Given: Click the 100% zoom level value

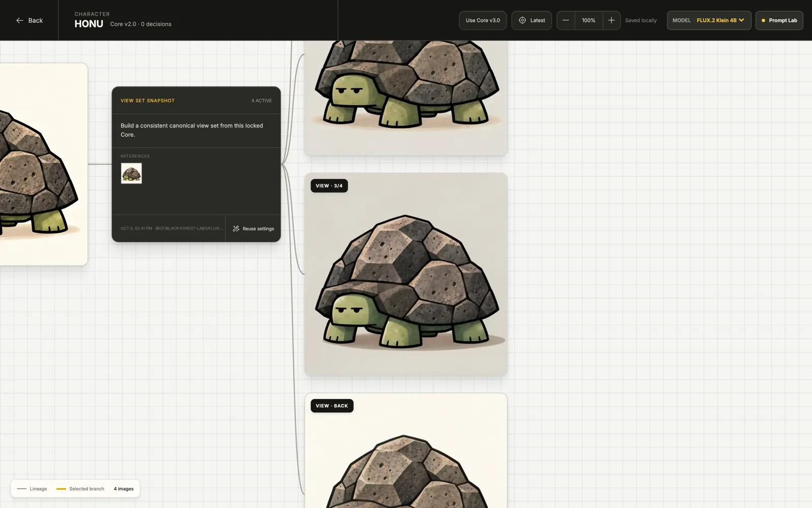Looking at the screenshot, I should tap(589, 20).
